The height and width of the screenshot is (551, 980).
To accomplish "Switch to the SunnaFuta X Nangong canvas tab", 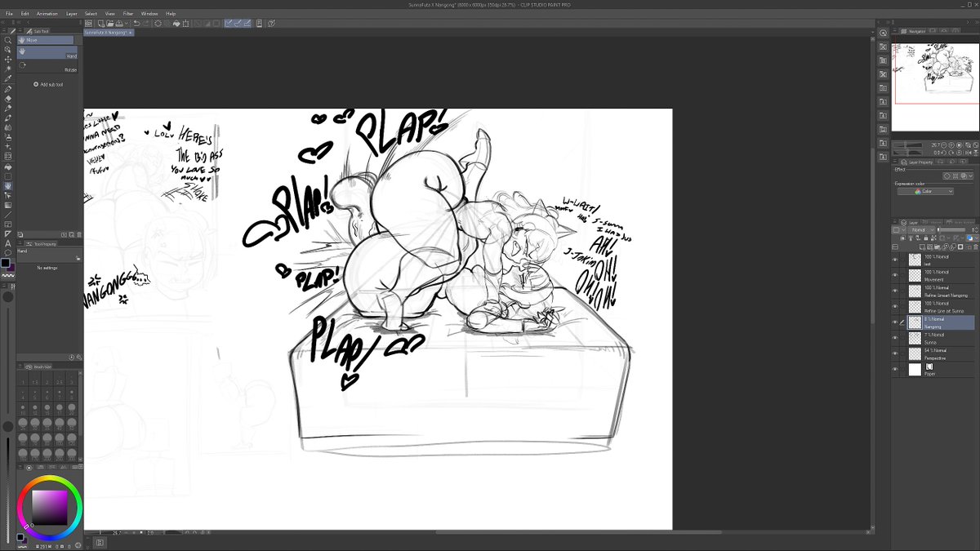I will click(109, 33).
